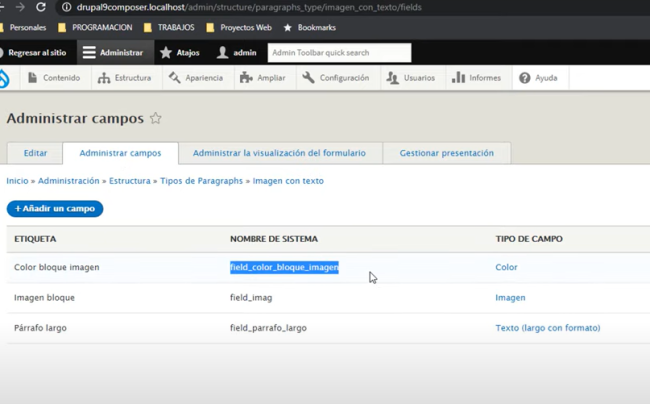Open the Configuración admin menu
This screenshot has width=650, height=404.
tap(336, 78)
